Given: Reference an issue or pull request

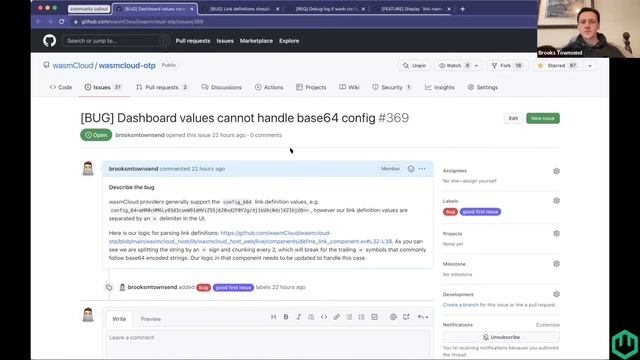Looking at the screenshot, I should coord(406,317).
